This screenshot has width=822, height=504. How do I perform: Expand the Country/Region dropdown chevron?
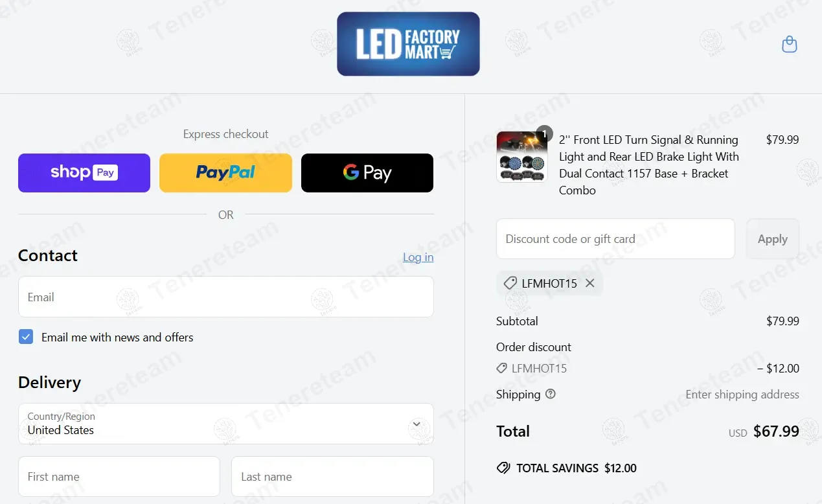tap(417, 424)
